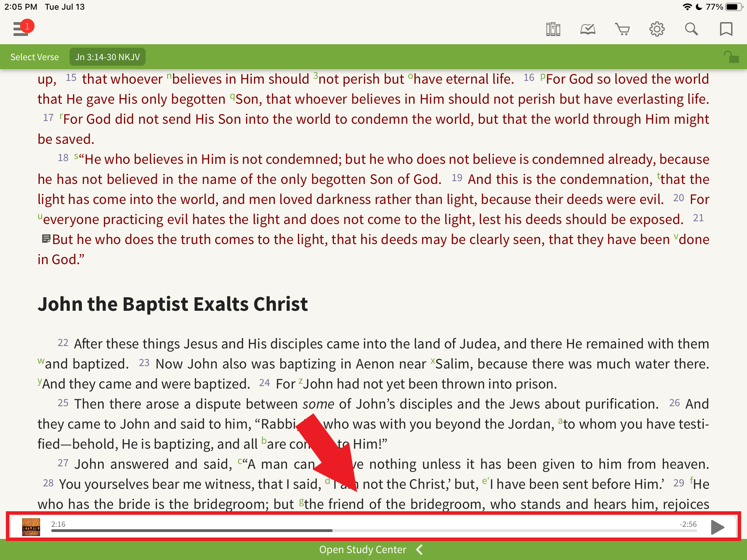Viewport: 747px width, 560px height.
Task: Tap the Wi-Fi status icon
Action: tap(687, 7)
